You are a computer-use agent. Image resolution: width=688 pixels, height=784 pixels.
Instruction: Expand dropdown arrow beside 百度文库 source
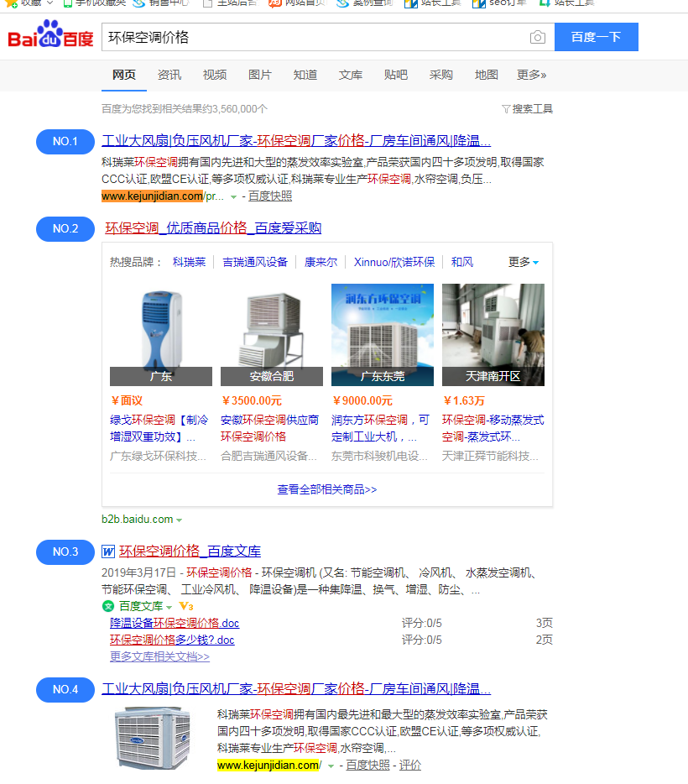[169, 608]
